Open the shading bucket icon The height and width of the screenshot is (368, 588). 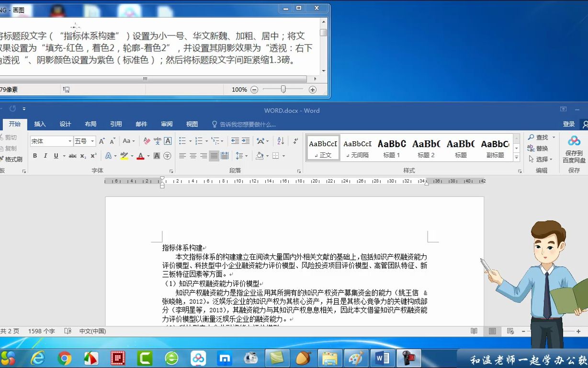pos(260,155)
